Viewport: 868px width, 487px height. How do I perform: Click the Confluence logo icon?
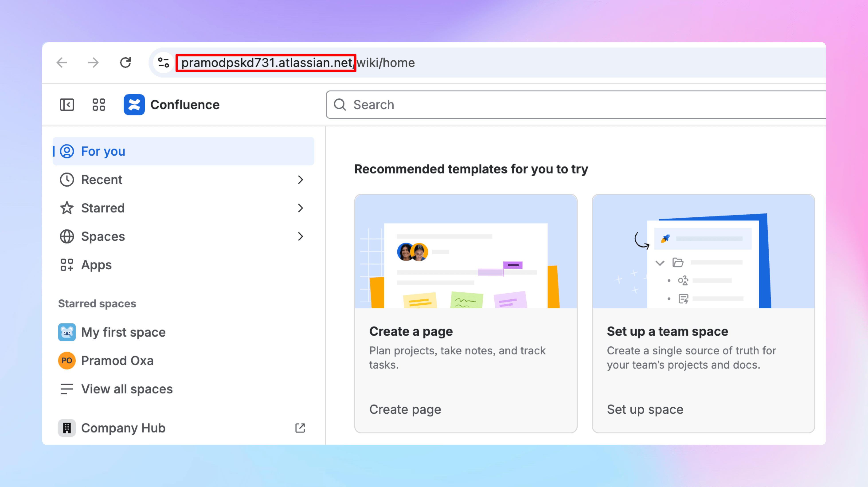pyautogui.click(x=134, y=105)
